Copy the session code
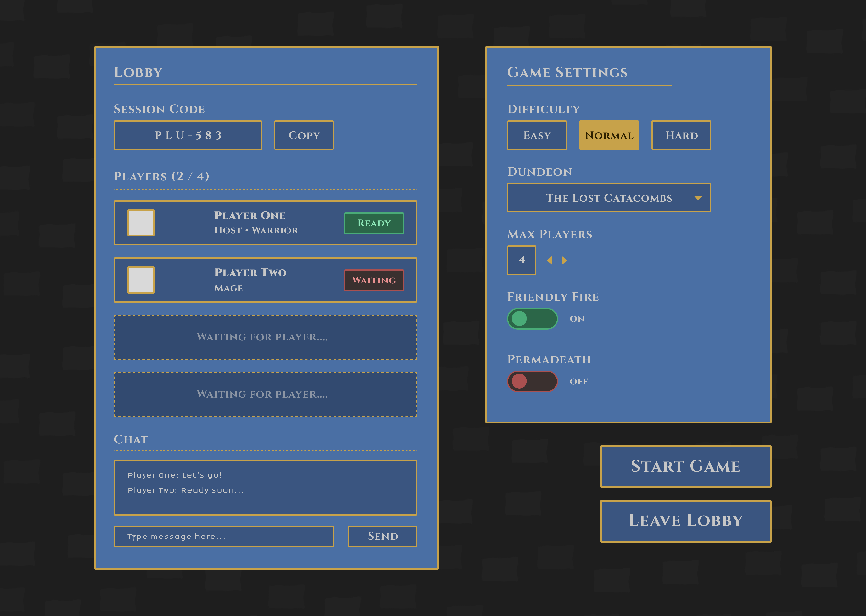The height and width of the screenshot is (616, 866). point(304,135)
